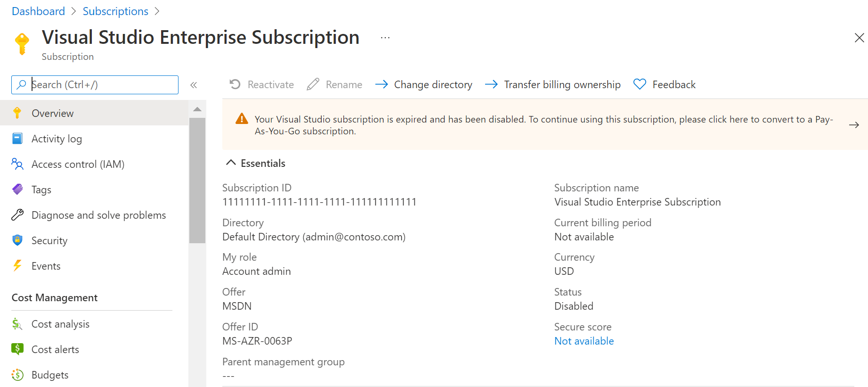Click the Cost analysis dollar icon

pos(17,324)
